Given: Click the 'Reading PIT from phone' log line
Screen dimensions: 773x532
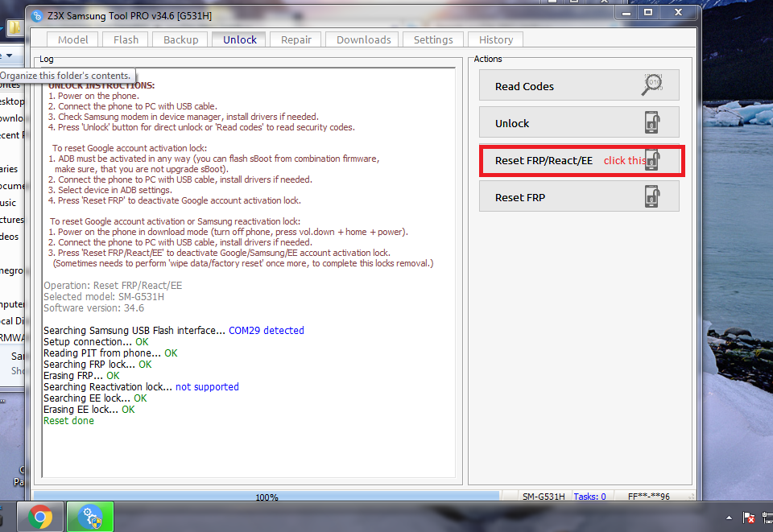Looking at the screenshot, I should (110, 353).
